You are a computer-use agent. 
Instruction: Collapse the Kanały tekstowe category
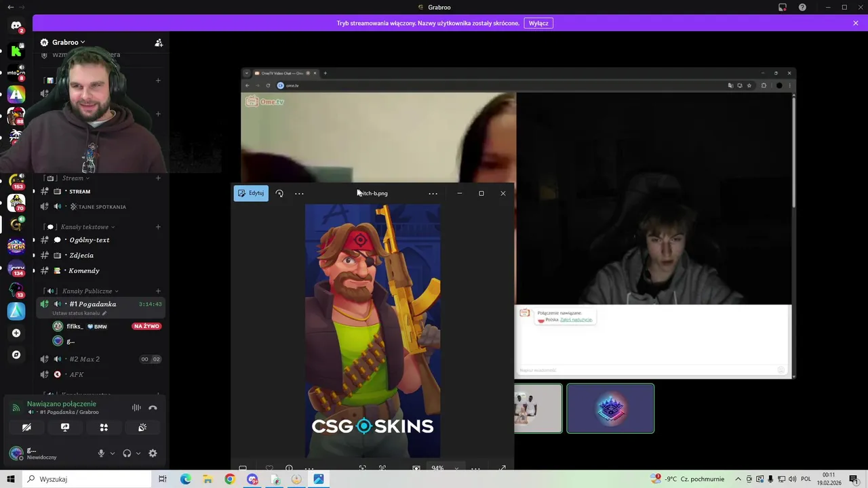coord(87,227)
